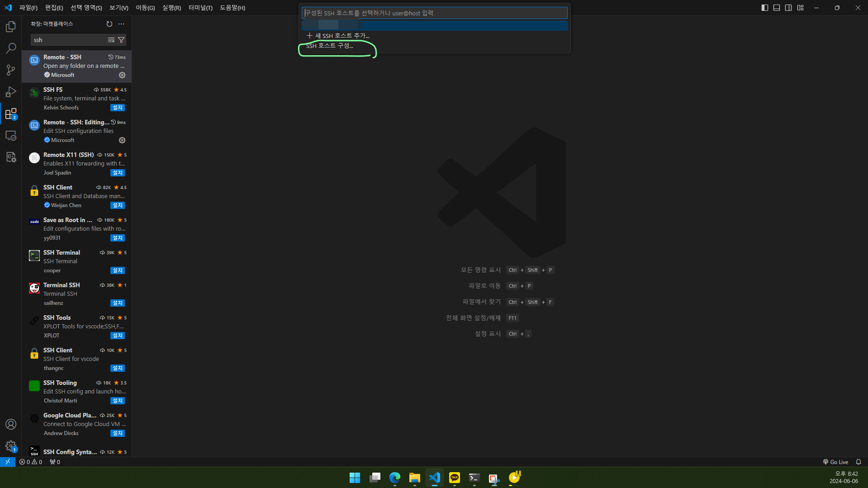Image resolution: width=868 pixels, height=488 pixels.
Task: Install the SSH FS extension
Action: point(118,108)
